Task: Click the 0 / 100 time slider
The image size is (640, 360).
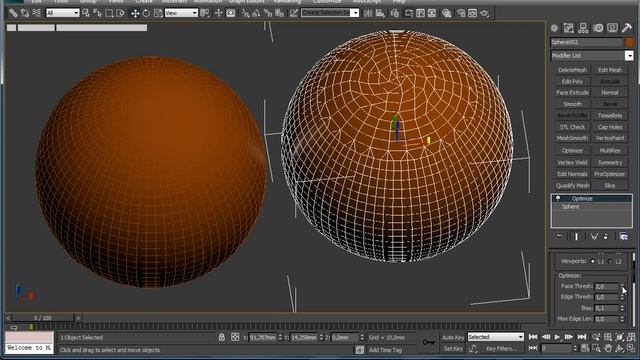Action: (x=43, y=318)
